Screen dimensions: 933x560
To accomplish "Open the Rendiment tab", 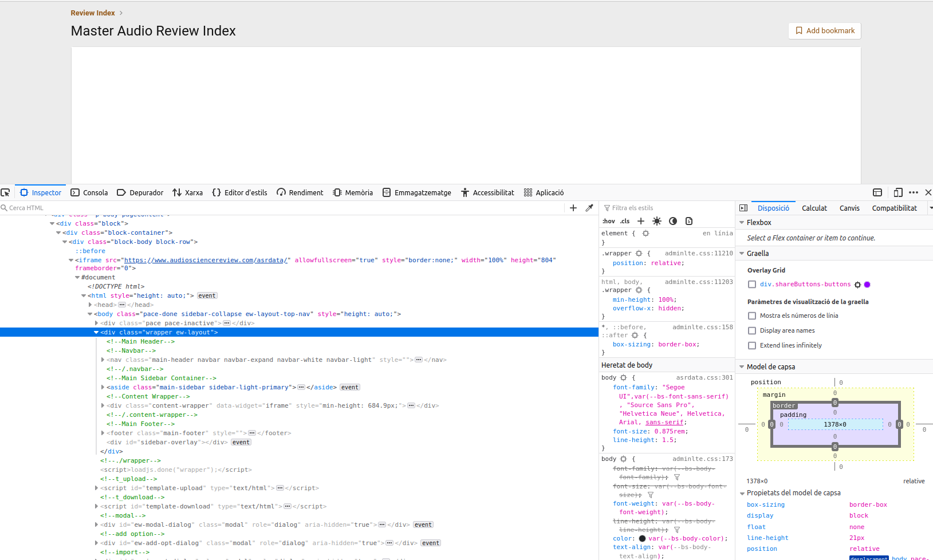I will click(x=300, y=192).
